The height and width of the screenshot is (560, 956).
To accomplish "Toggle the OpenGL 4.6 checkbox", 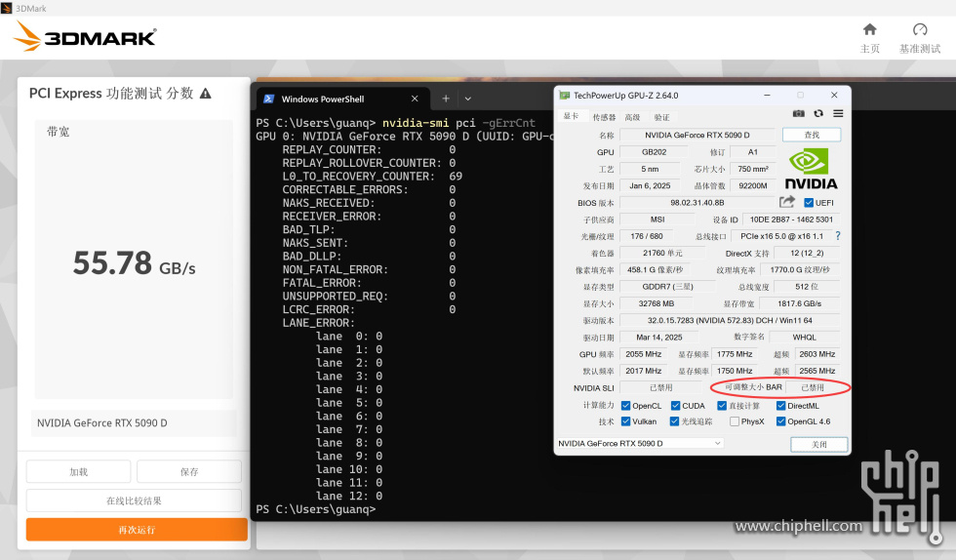I will (780, 421).
